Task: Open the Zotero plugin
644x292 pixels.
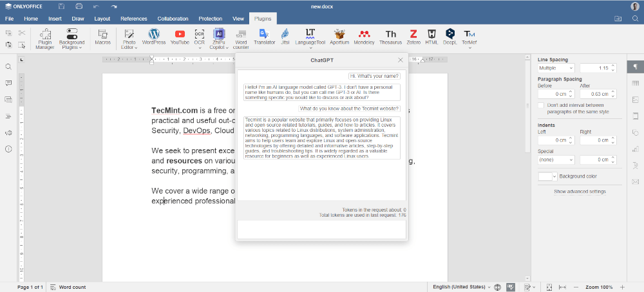Action: (x=413, y=37)
